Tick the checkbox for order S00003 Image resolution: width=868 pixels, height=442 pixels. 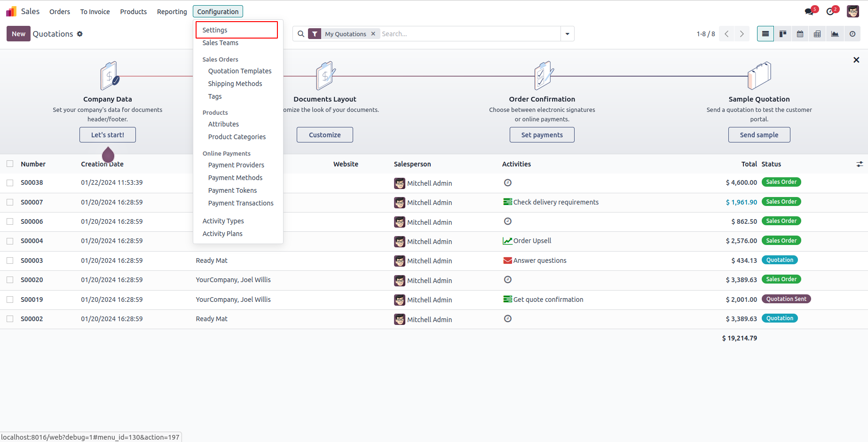(10, 260)
